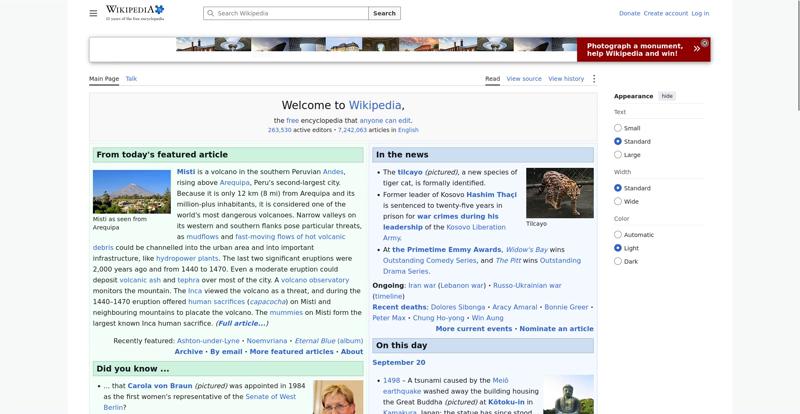Open the View source tab
Image resolution: width=800 pixels, height=414 pixels.
[524, 79]
